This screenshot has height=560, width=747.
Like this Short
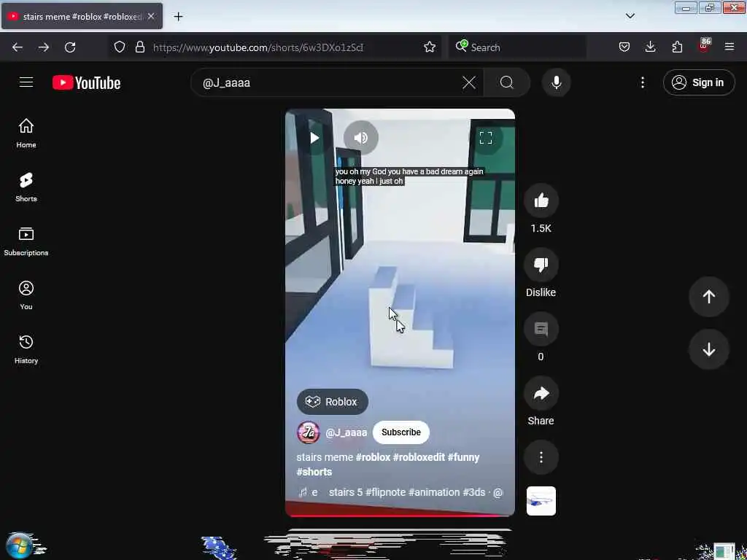(541, 201)
